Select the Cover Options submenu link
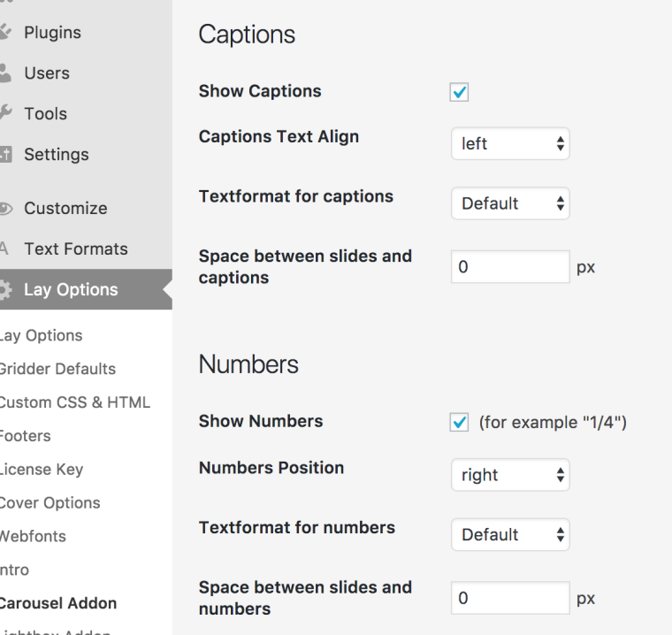This screenshot has width=672, height=635. pyautogui.click(x=50, y=503)
